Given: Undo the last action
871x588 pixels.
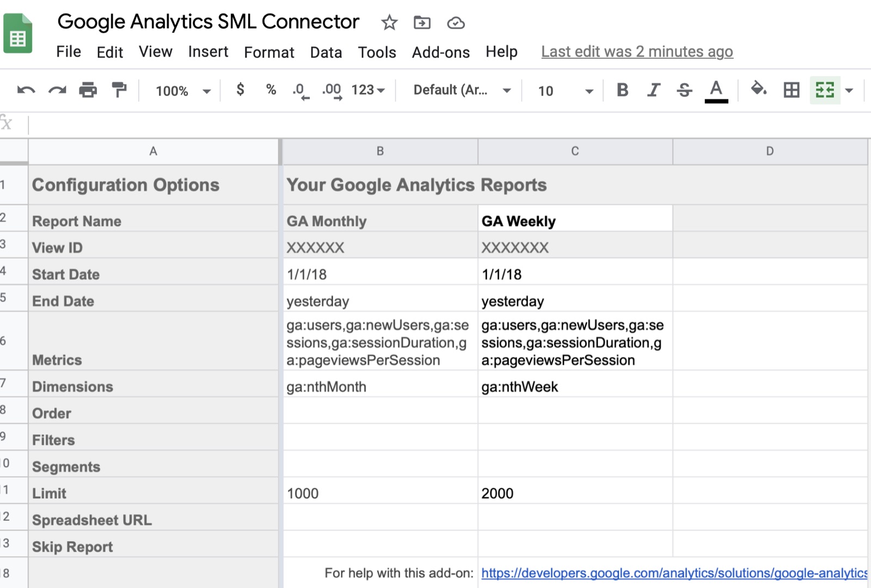Looking at the screenshot, I should point(26,90).
